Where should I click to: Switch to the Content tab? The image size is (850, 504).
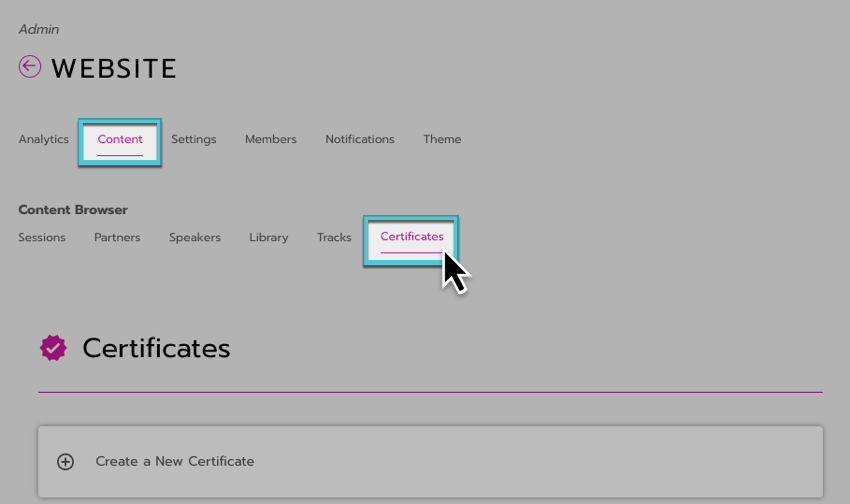120,139
